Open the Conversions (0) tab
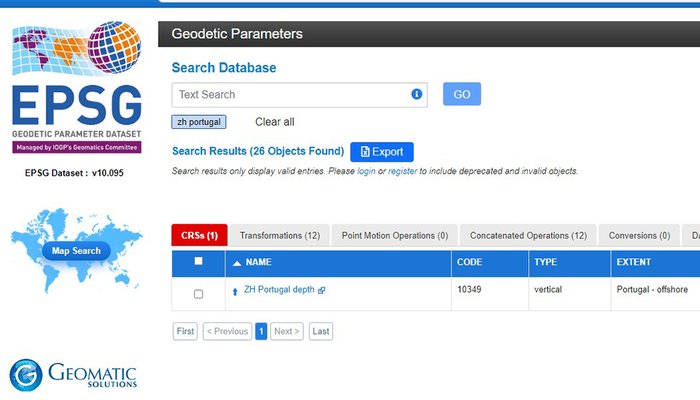 tap(639, 236)
